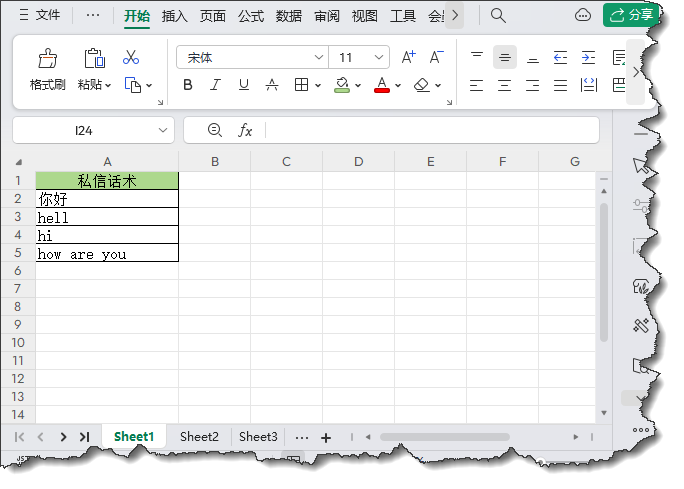Screen dimensions: 684x489
Task: Switch to the 工具 tab
Action: 403,16
